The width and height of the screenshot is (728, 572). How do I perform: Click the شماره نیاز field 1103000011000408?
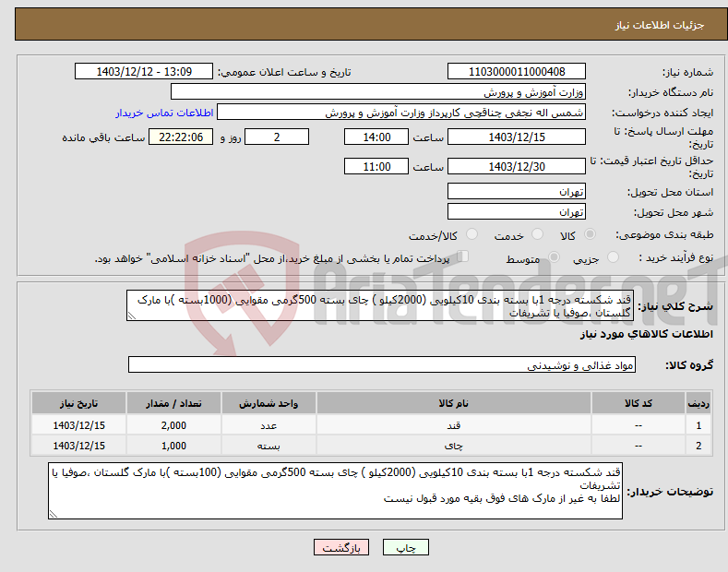pos(517,72)
